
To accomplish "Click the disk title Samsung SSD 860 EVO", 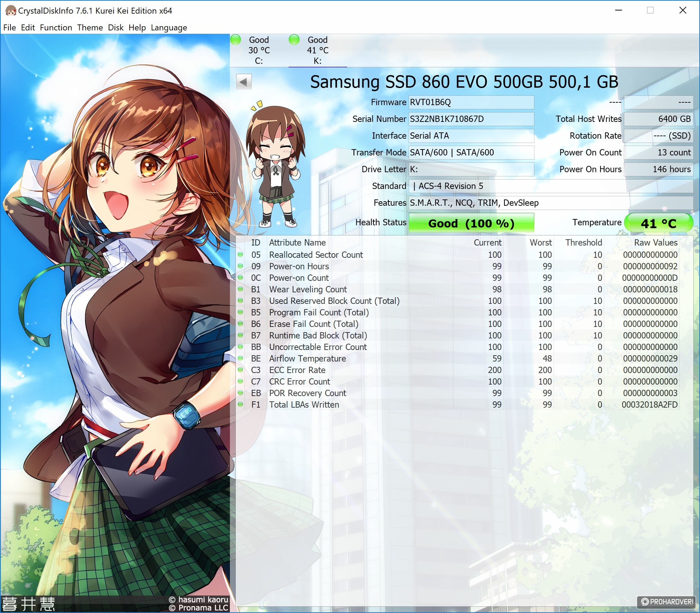I will [464, 82].
